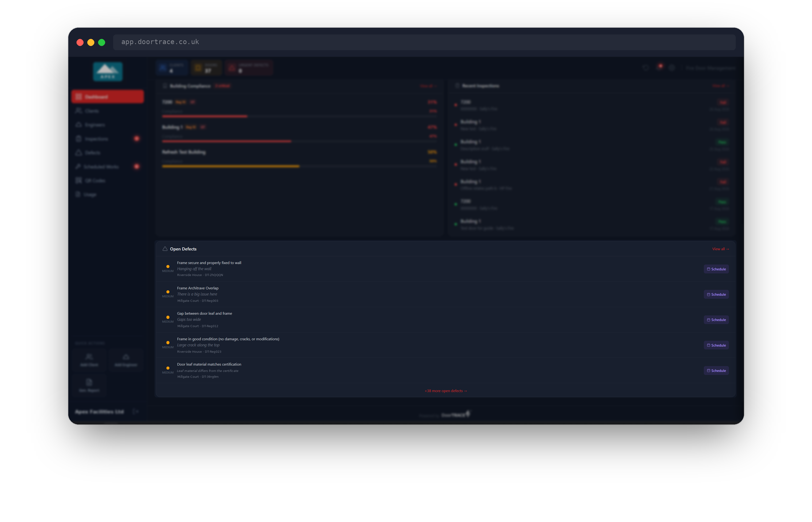Click the medium severity dot for Gap between door leaf
The image size is (812, 522).
pyautogui.click(x=168, y=317)
